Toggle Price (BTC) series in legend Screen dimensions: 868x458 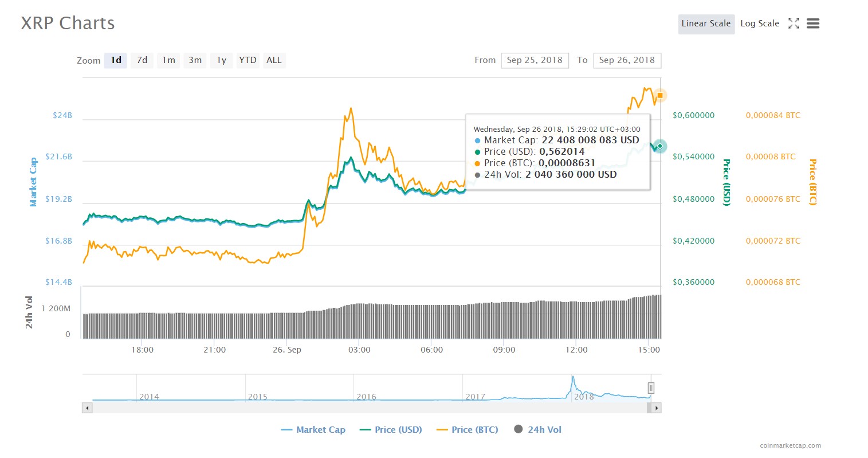(x=468, y=430)
